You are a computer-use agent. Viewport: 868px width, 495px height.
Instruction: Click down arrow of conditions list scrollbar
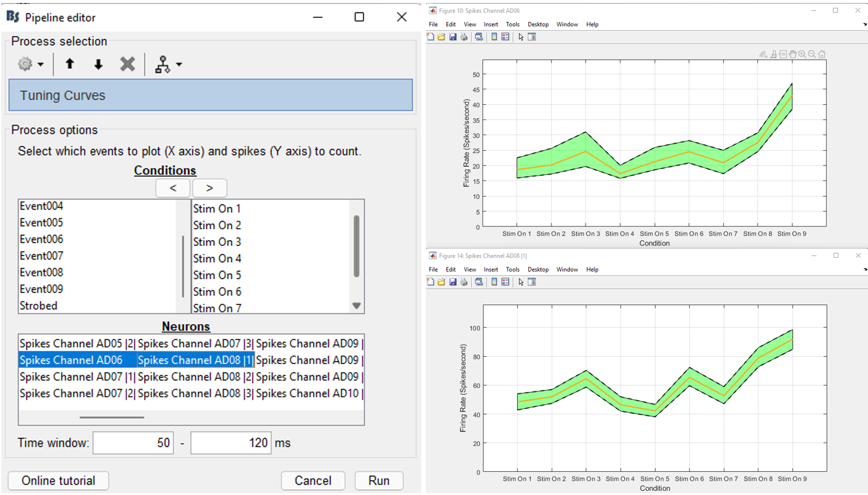[356, 306]
